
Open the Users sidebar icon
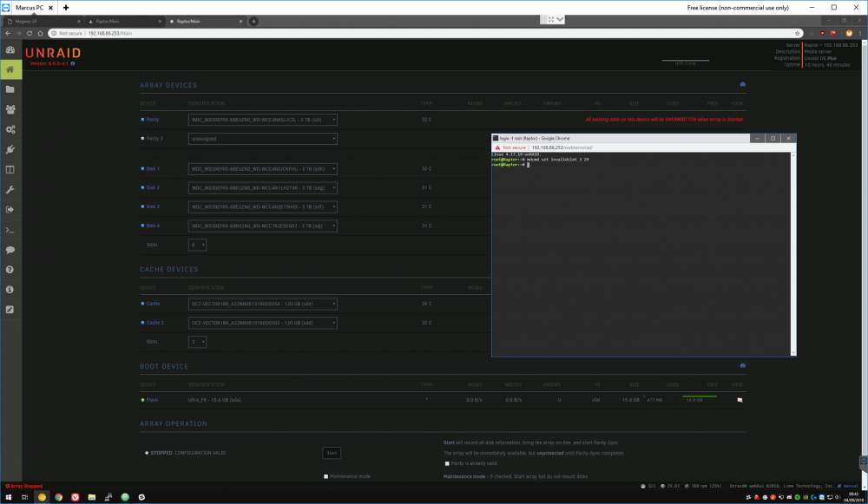tap(10, 109)
